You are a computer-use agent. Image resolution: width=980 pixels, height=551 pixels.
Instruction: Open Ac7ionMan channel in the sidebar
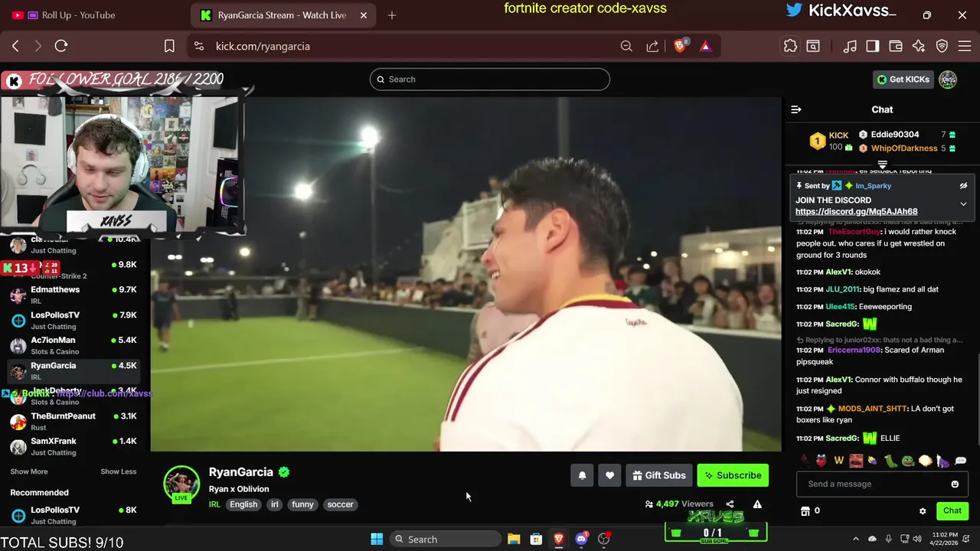(x=73, y=345)
